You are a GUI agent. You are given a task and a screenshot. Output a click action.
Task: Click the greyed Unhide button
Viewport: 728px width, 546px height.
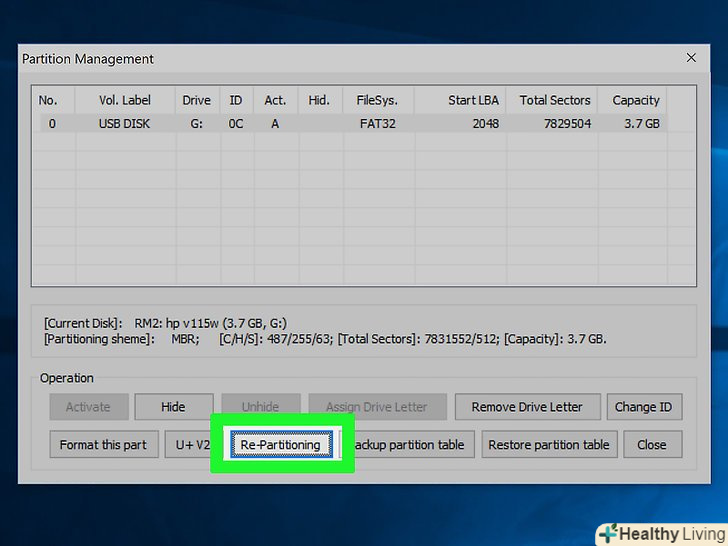coord(260,407)
